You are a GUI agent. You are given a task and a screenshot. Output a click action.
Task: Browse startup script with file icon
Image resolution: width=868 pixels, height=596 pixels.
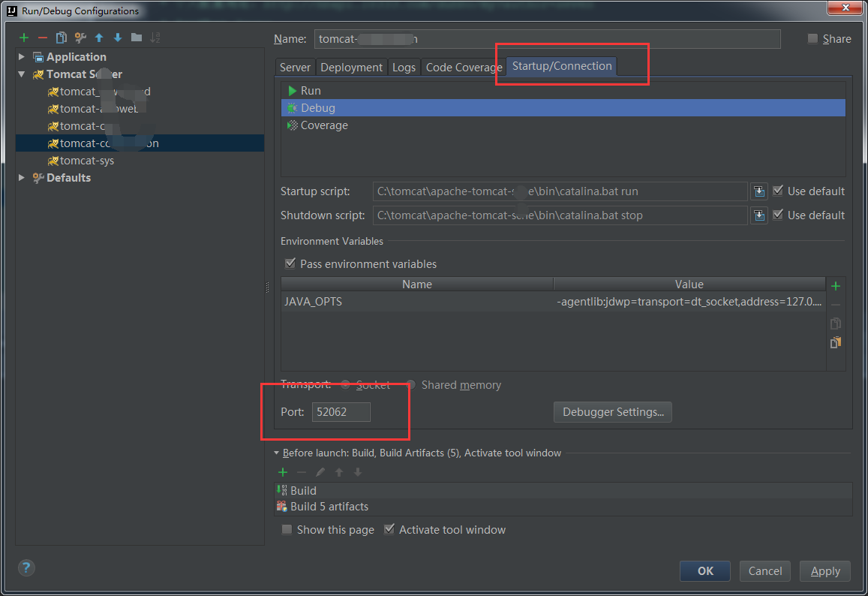[x=759, y=191]
